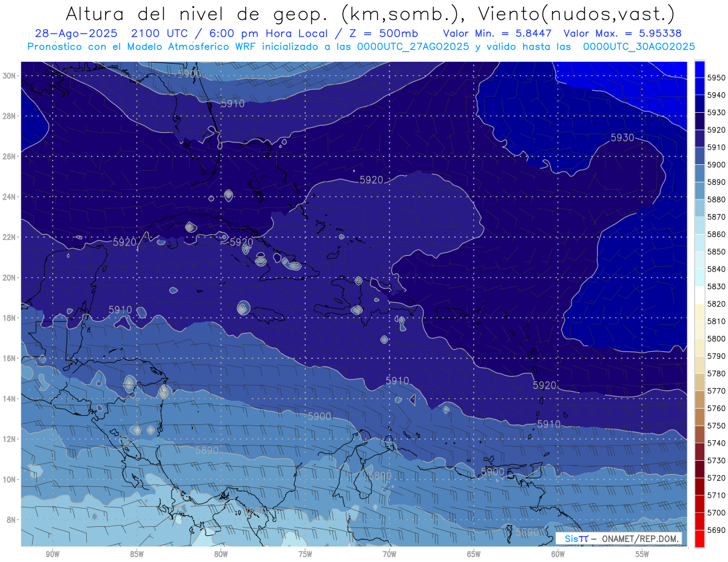
Task: Click the '5930' colorbar label
Action: click(716, 112)
